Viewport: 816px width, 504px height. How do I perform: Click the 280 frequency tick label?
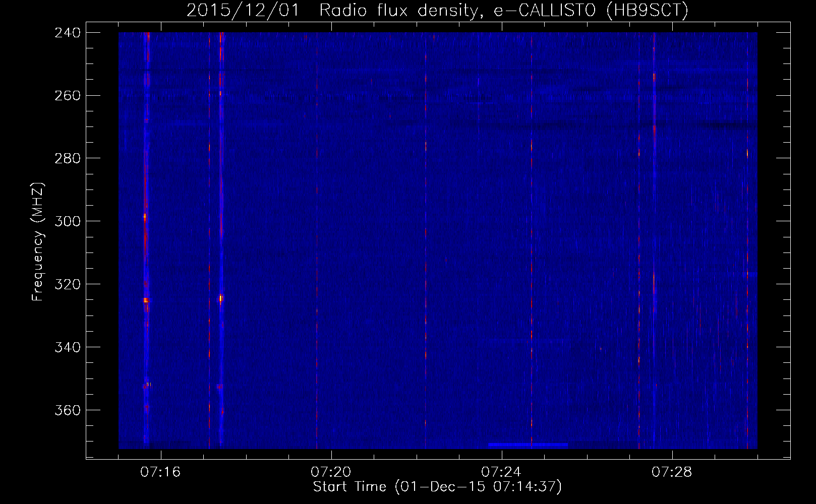pos(68,159)
